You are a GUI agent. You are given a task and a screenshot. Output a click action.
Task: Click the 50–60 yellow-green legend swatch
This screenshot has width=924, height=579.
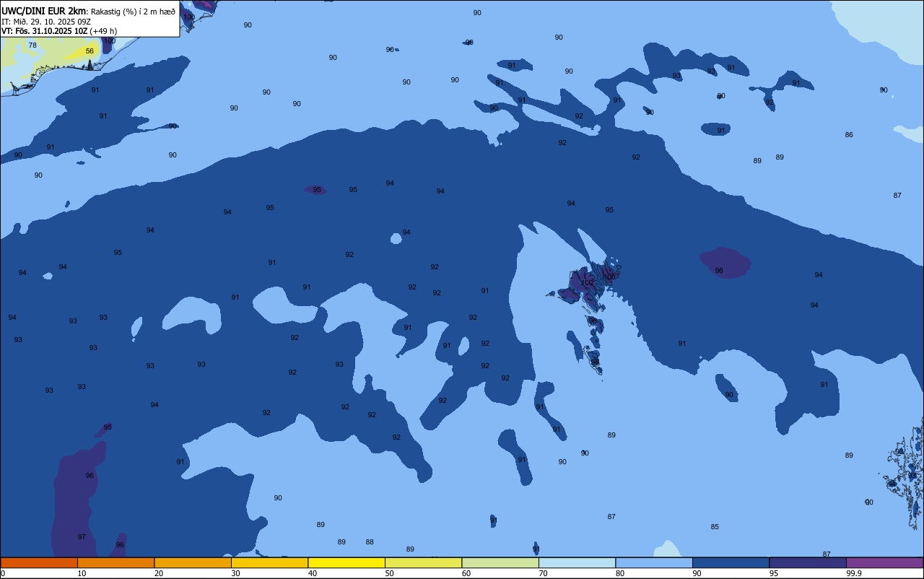pos(423,562)
